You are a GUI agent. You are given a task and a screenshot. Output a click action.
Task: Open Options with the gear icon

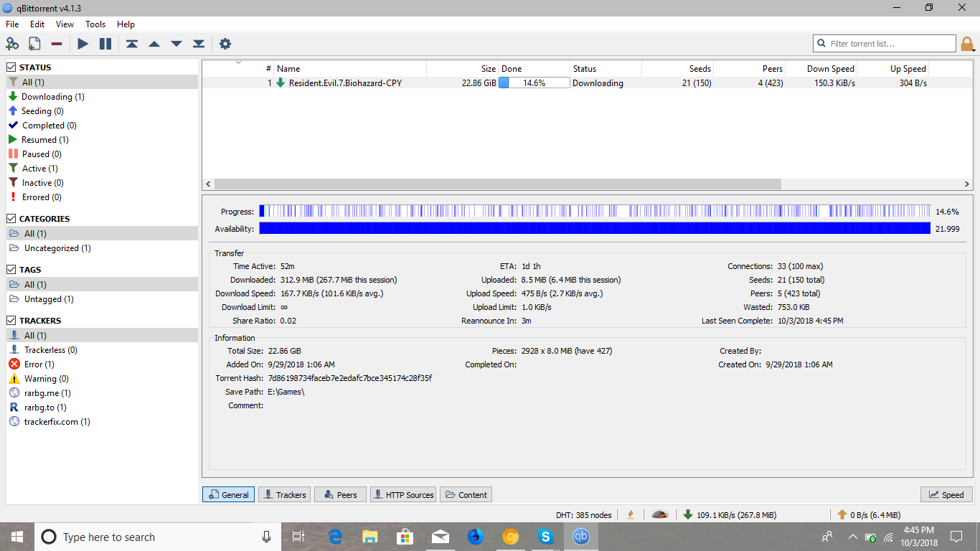225,44
